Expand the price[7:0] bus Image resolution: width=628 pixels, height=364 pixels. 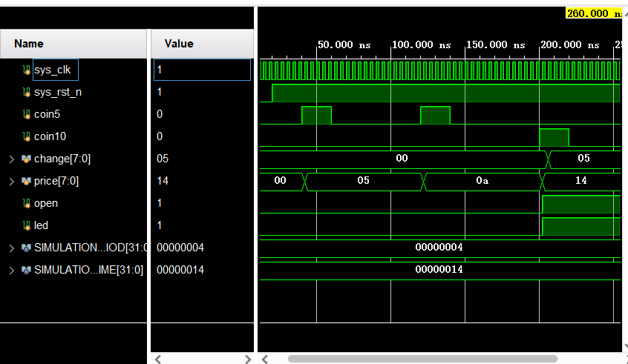[11, 181]
